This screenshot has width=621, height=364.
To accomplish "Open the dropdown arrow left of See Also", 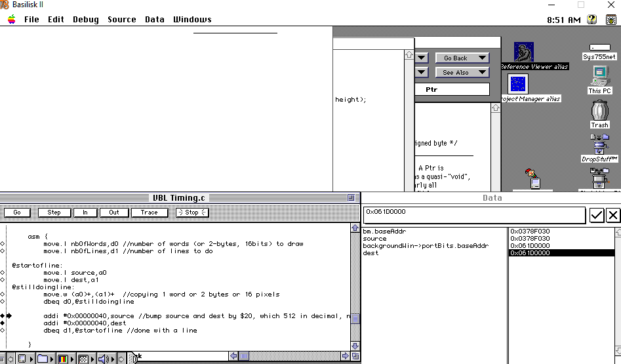I will 422,72.
